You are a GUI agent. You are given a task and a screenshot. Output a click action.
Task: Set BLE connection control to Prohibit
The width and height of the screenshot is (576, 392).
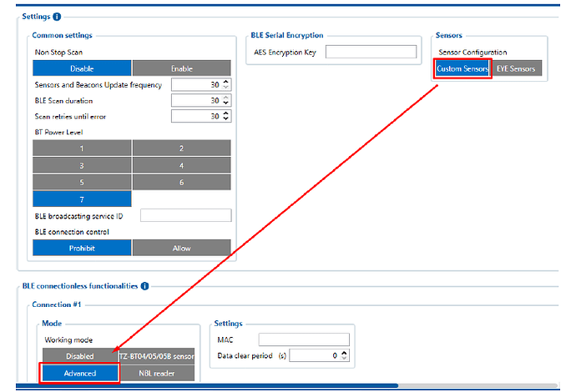point(82,248)
